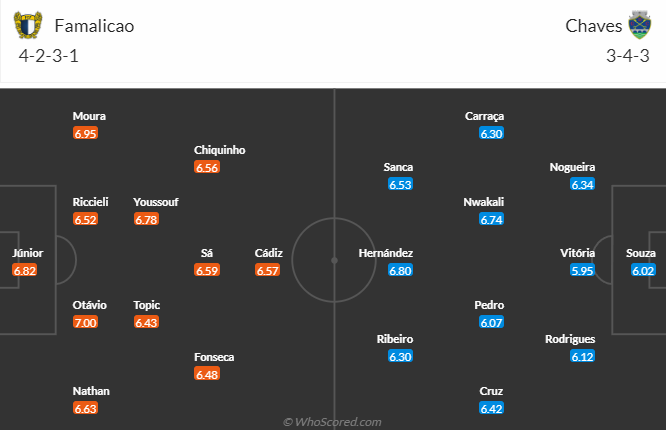Image resolution: width=666 pixels, height=430 pixels.
Task: Click Sá's 6.59 rating badge
Action: click(207, 270)
